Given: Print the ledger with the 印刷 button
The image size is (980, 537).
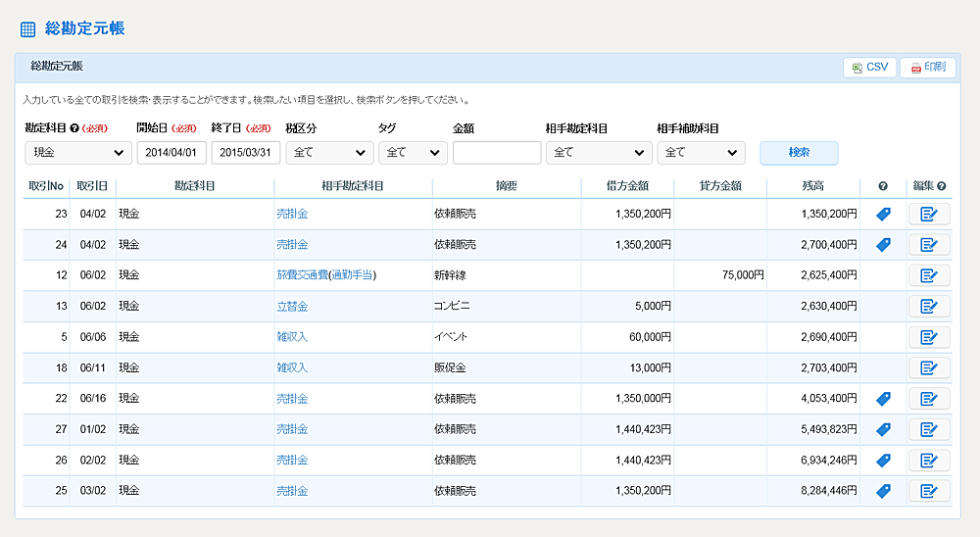Looking at the screenshot, I should click(x=928, y=68).
